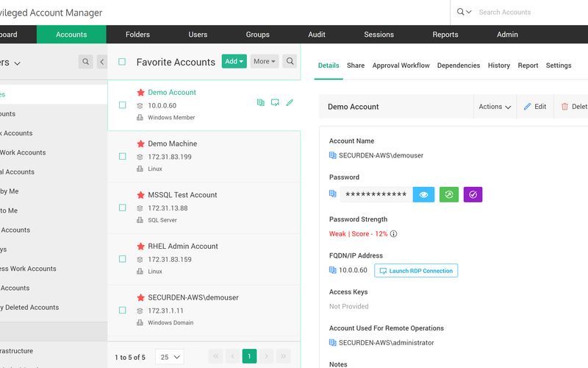Image resolution: width=588 pixels, height=368 pixels.
Task: Open the Reports main tab
Action: click(x=445, y=35)
